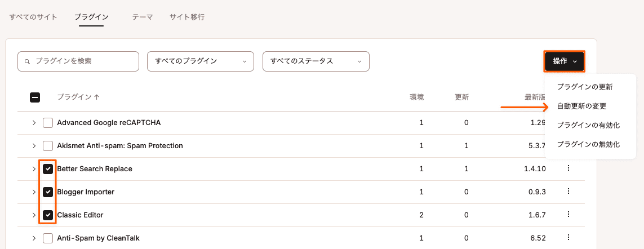
Task: Expand the Blogger Importer row chevron
Action: coord(34,192)
